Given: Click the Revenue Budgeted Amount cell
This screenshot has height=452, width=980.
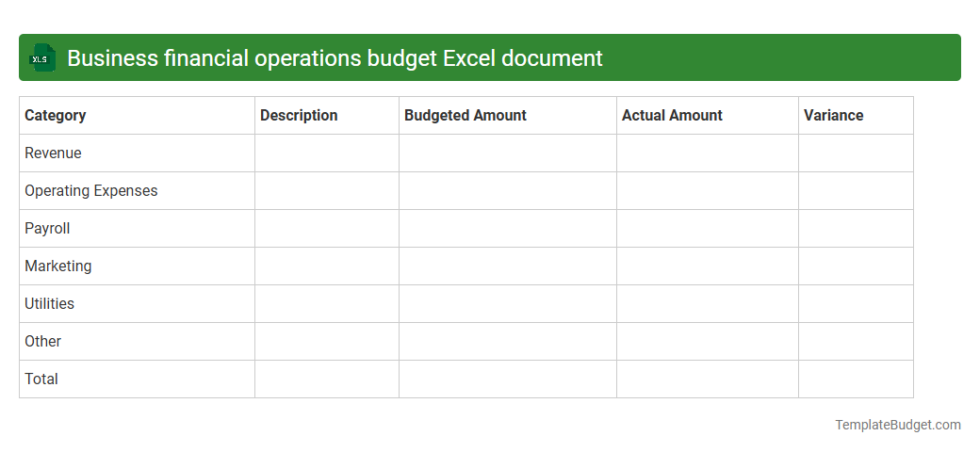Looking at the screenshot, I should 508,153.
